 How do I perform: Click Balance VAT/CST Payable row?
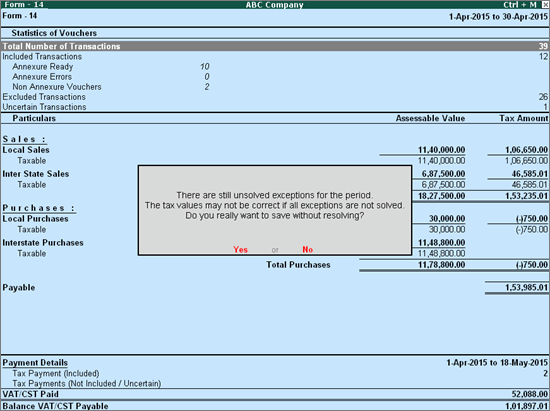(x=275, y=406)
